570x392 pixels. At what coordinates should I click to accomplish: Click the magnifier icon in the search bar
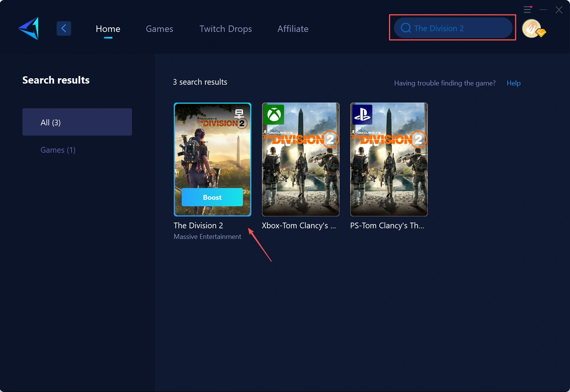pyautogui.click(x=405, y=28)
